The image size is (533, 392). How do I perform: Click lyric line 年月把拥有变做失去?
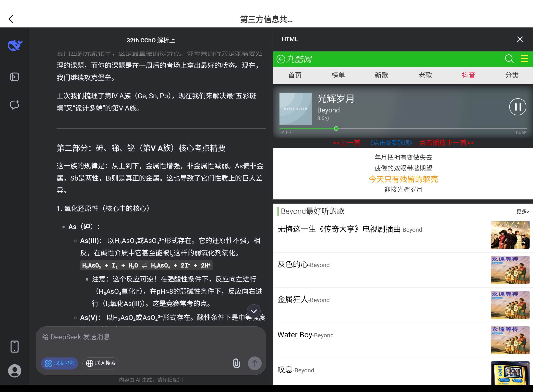403,157
